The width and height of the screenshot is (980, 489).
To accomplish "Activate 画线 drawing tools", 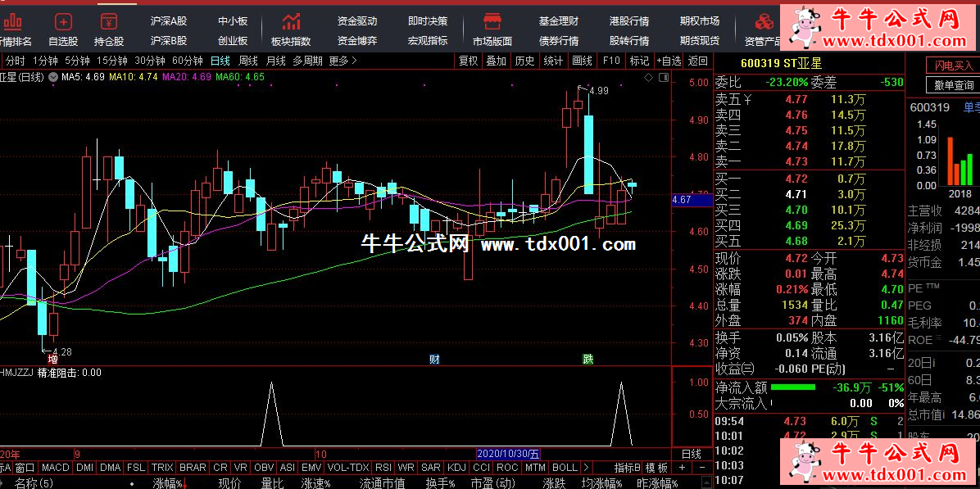I will coord(582,61).
